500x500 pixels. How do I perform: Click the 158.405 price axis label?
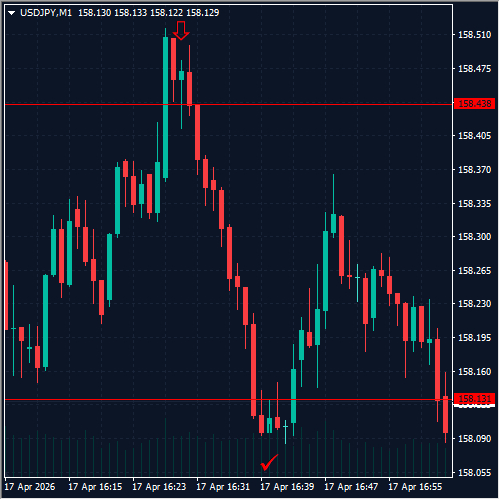[x=474, y=136]
